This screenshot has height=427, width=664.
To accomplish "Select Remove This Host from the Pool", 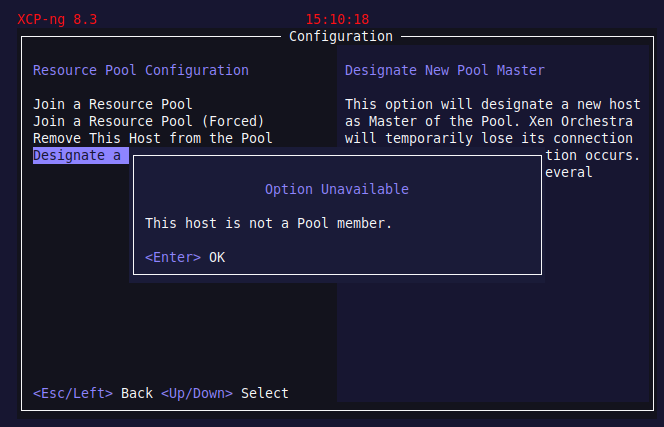I will [153, 138].
